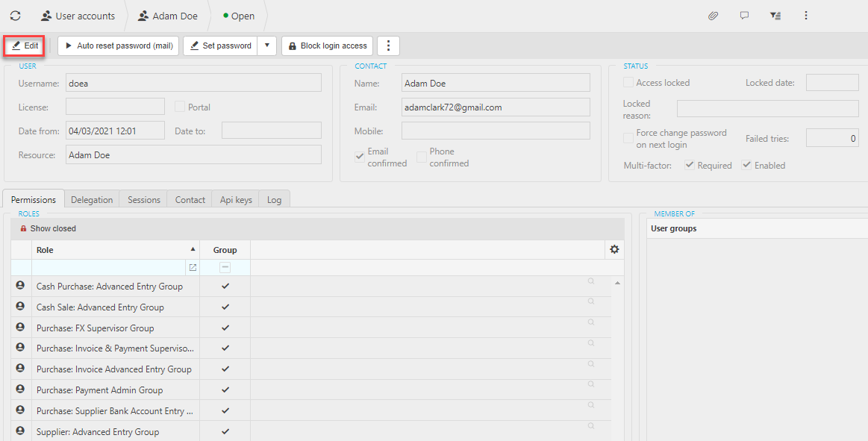Click magnifier icon in Cash Sale row
This screenshot has height=441, width=868.
[x=591, y=301]
